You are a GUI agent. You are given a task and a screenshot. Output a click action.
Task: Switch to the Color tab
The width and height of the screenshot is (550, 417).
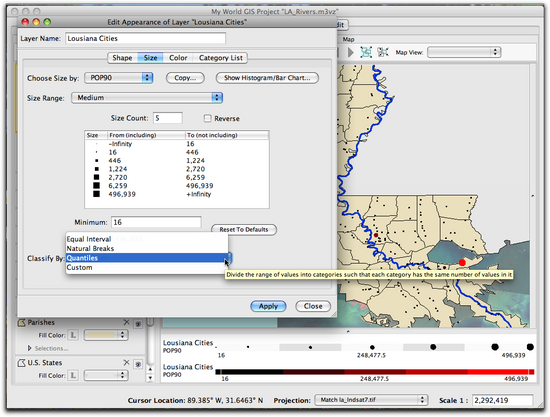click(x=178, y=58)
